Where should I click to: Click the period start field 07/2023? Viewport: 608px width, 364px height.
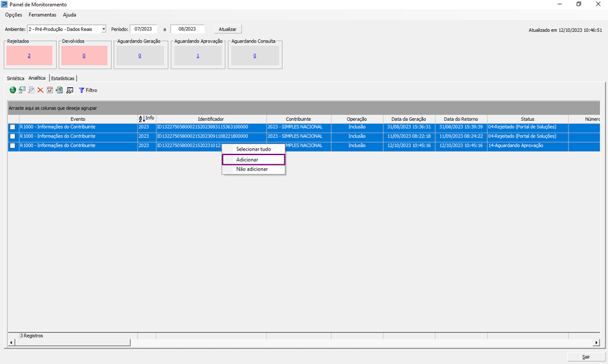point(144,29)
